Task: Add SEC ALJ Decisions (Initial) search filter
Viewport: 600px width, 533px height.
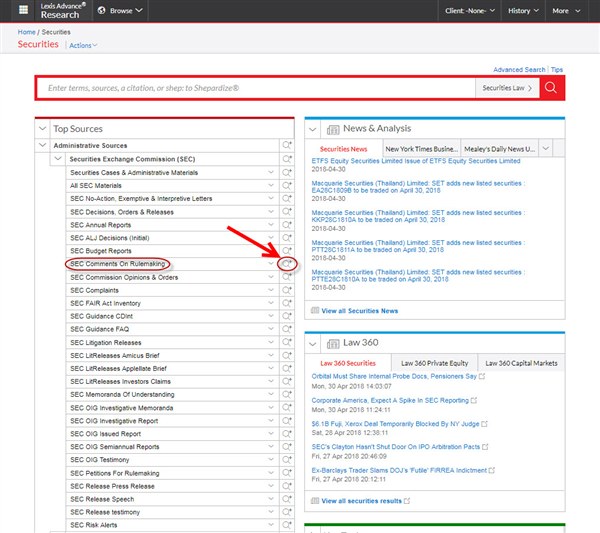Action: pos(287,238)
